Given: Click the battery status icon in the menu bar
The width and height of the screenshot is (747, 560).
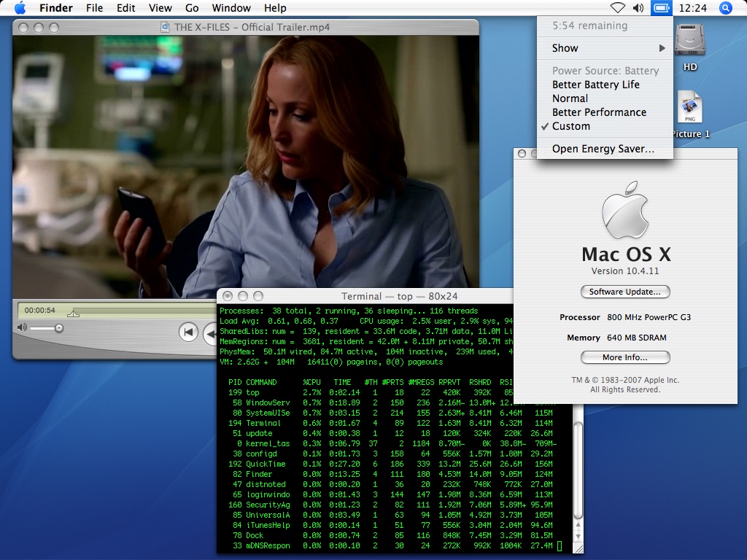Looking at the screenshot, I should 661,7.
